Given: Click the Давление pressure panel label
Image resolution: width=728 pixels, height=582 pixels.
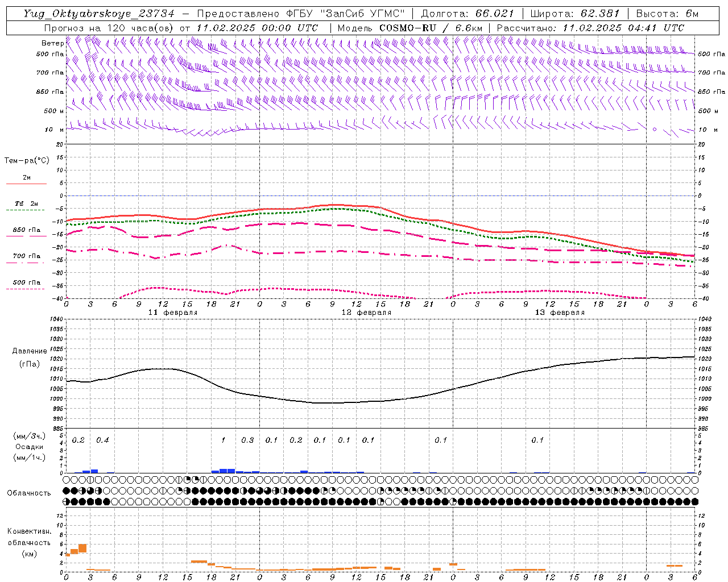Looking at the screenshot, I should tap(30, 351).
